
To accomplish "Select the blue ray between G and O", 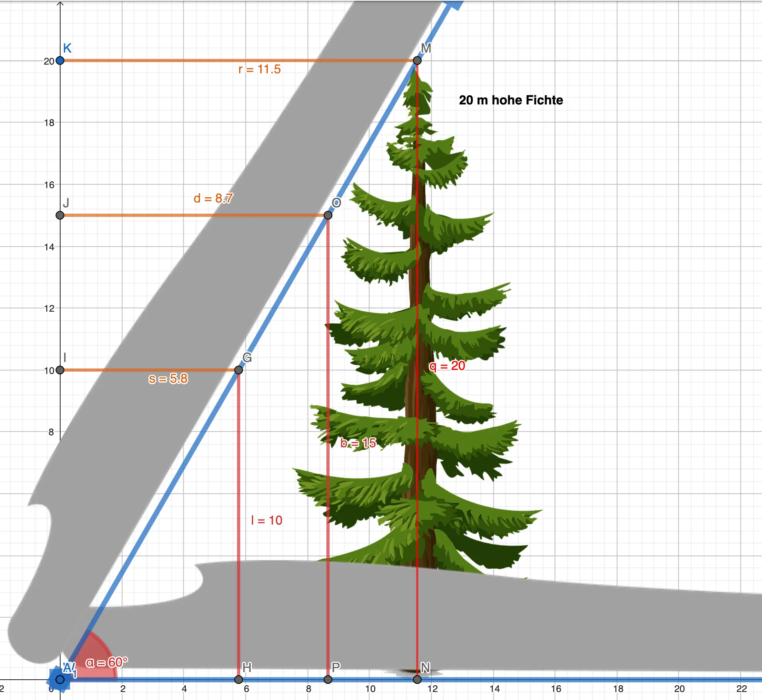I will point(283,293).
